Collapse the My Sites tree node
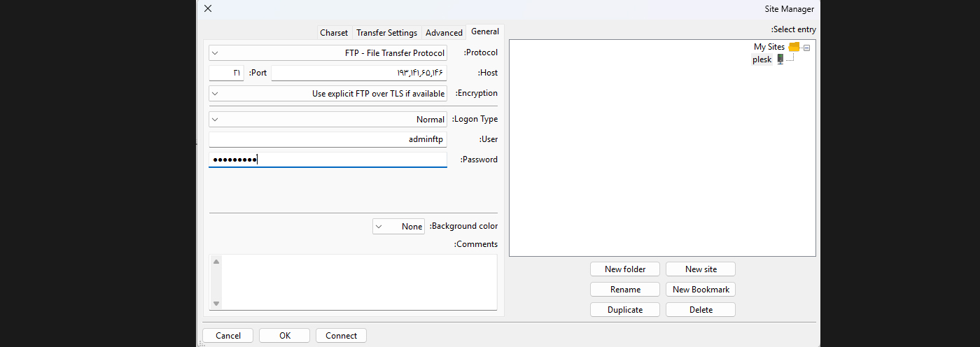 806,48
